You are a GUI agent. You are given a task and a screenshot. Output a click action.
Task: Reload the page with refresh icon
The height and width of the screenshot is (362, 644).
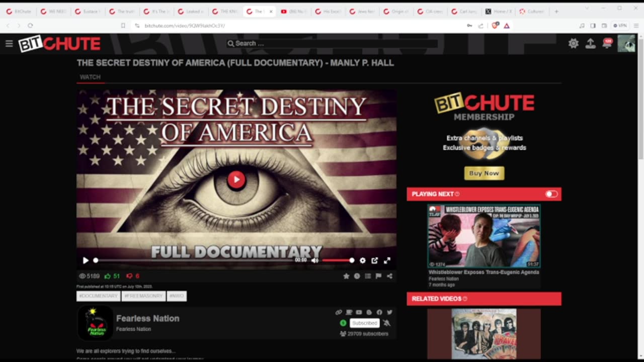tap(30, 25)
